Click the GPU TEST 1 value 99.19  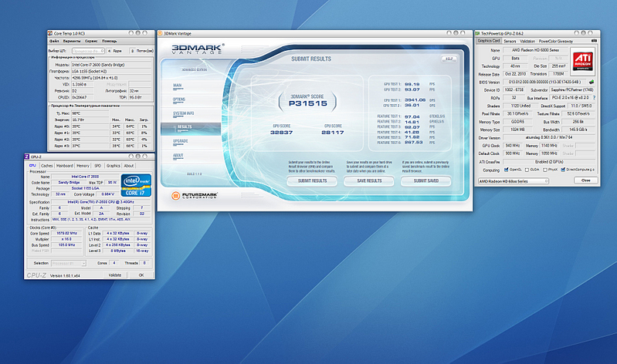(x=412, y=84)
